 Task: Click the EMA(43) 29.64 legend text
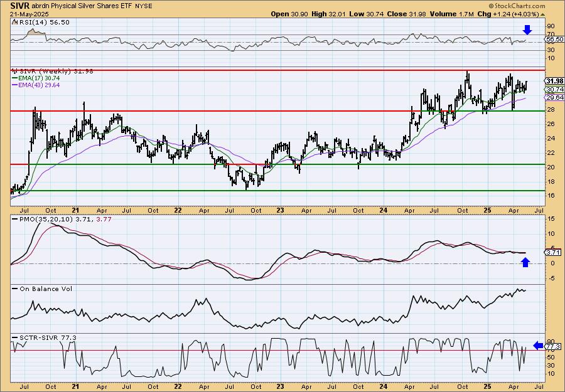[40, 85]
